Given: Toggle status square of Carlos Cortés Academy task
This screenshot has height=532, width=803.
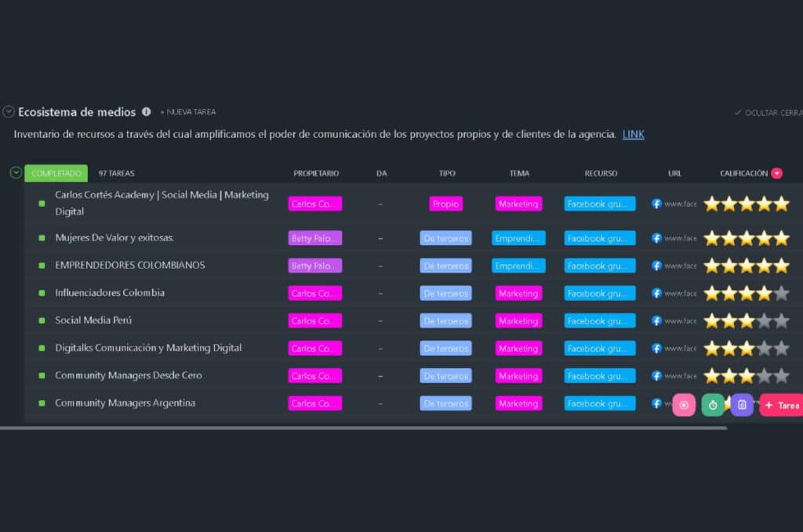Looking at the screenshot, I should pos(42,204).
